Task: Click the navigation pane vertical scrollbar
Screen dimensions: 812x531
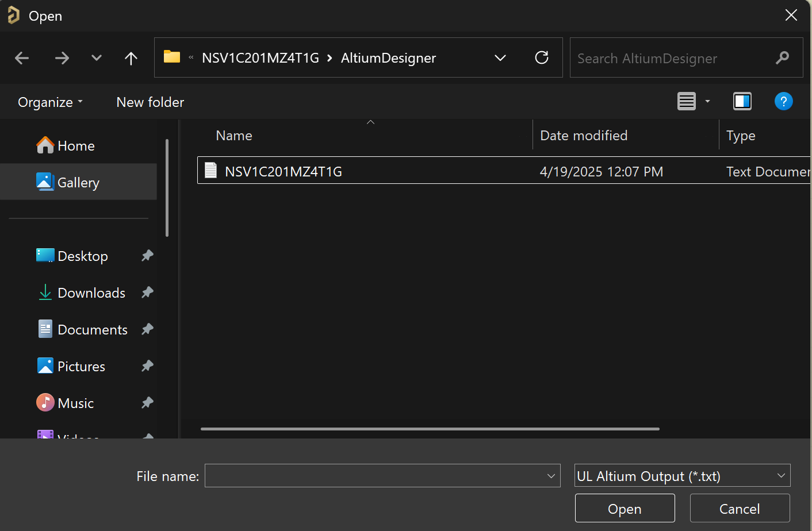Action: tap(167, 188)
